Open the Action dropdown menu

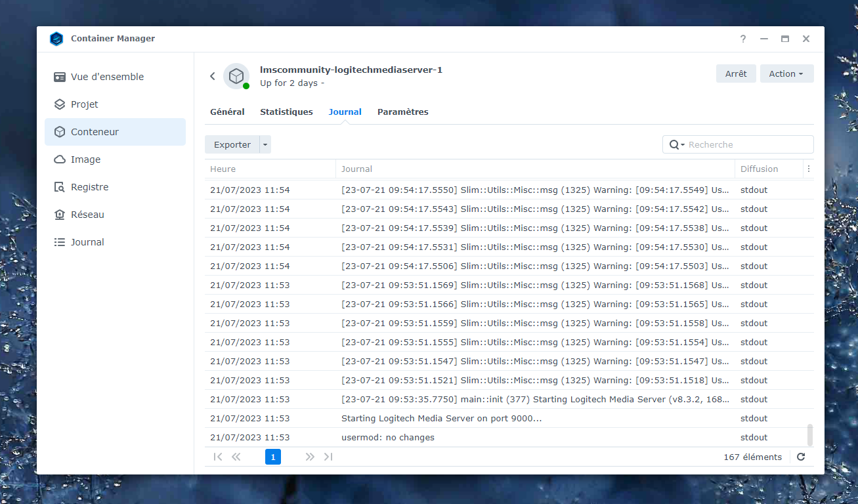coord(786,73)
